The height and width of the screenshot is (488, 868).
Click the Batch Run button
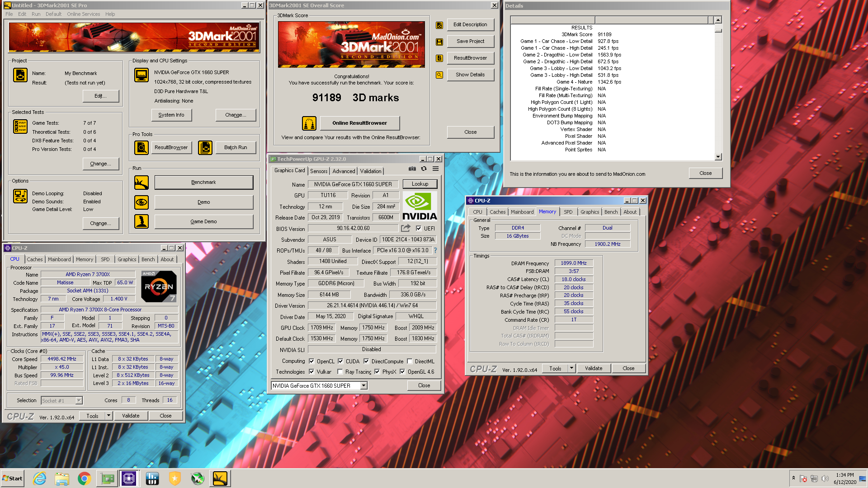[x=236, y=148]
